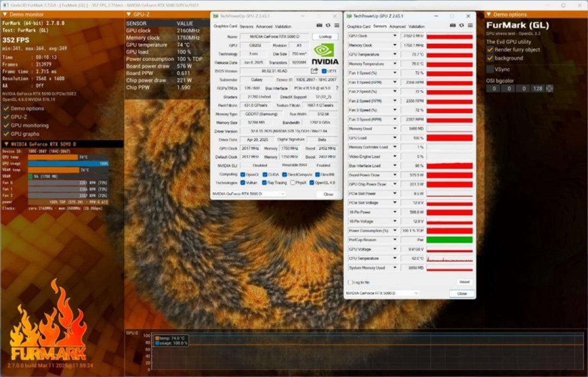
Task: Toggle the UEFI checkbox in GPU-Z
Action: coord(323,71)
